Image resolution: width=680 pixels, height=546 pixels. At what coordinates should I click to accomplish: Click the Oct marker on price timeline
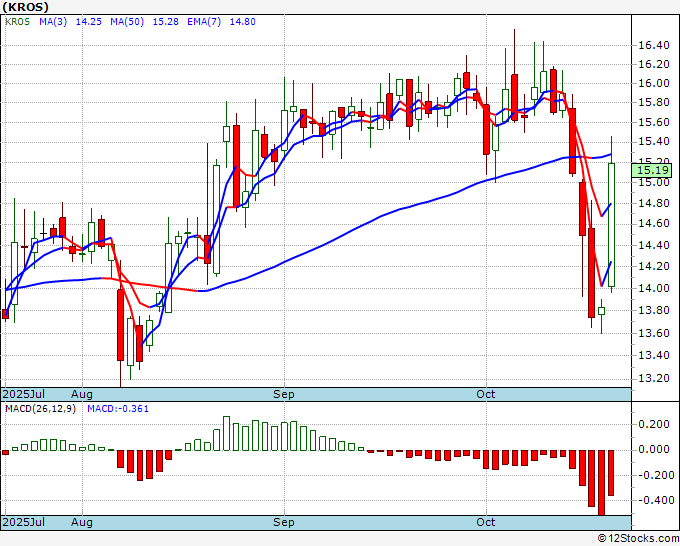[x=486, y=394]
